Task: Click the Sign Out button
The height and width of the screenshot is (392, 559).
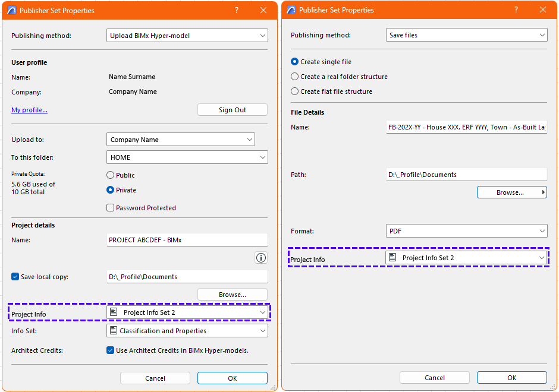Action: [232, 109]
